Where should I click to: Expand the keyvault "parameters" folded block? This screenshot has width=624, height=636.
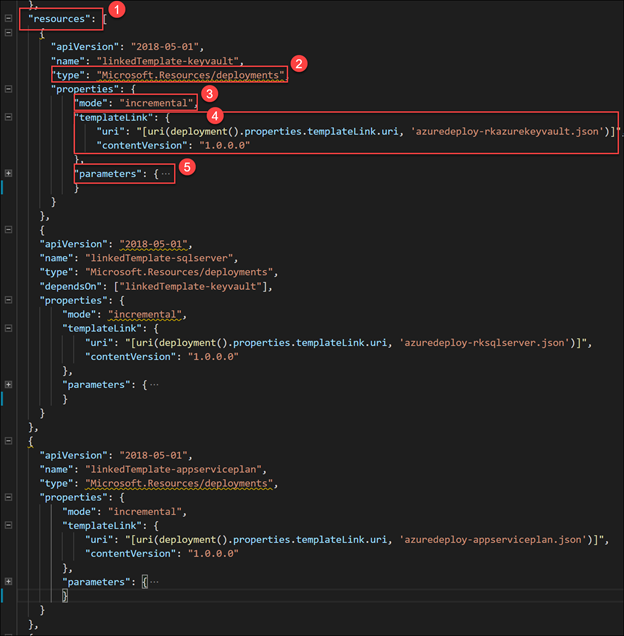pos(9,174)
